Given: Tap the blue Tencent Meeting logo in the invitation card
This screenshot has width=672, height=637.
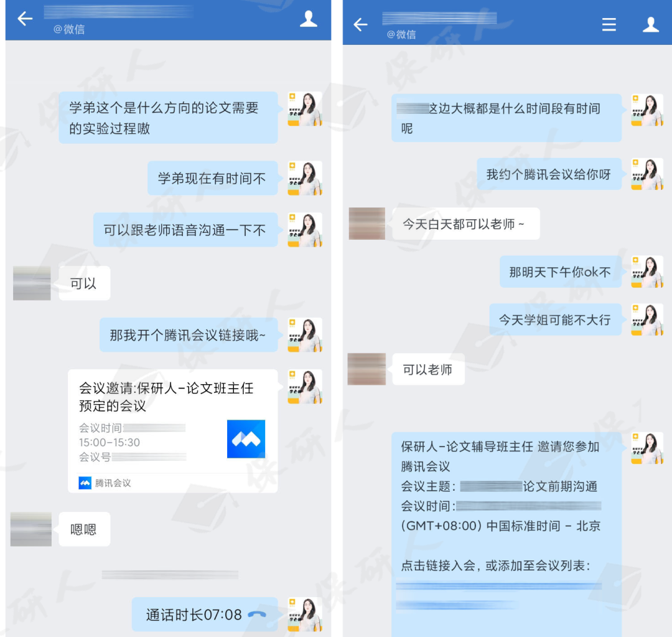Looking at the screenshot, I should click(x=246, y=439).
